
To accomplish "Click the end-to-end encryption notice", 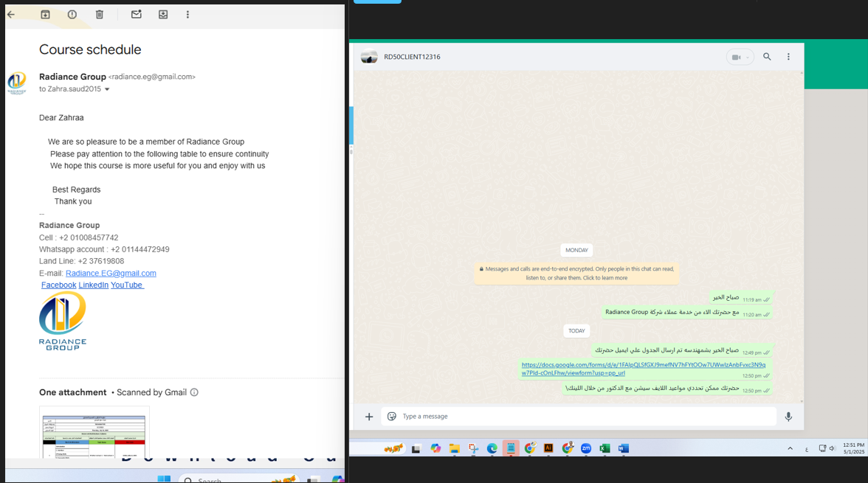I will pyautogui.click(x=576, y=274).
